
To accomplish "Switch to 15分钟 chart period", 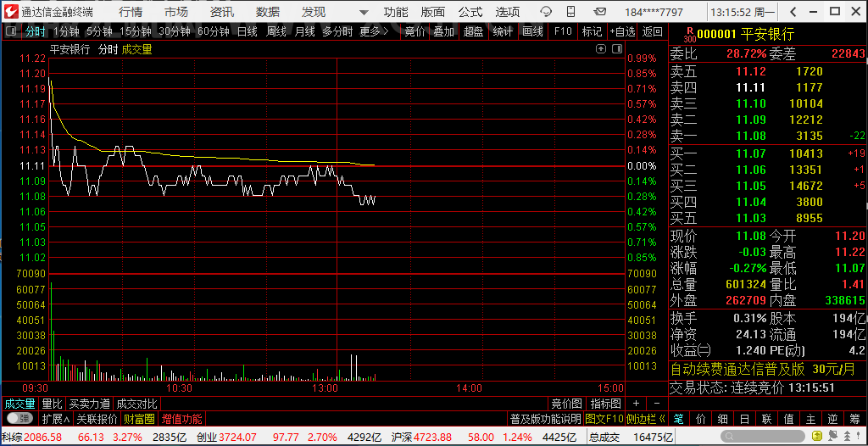I will pos(136,31).
